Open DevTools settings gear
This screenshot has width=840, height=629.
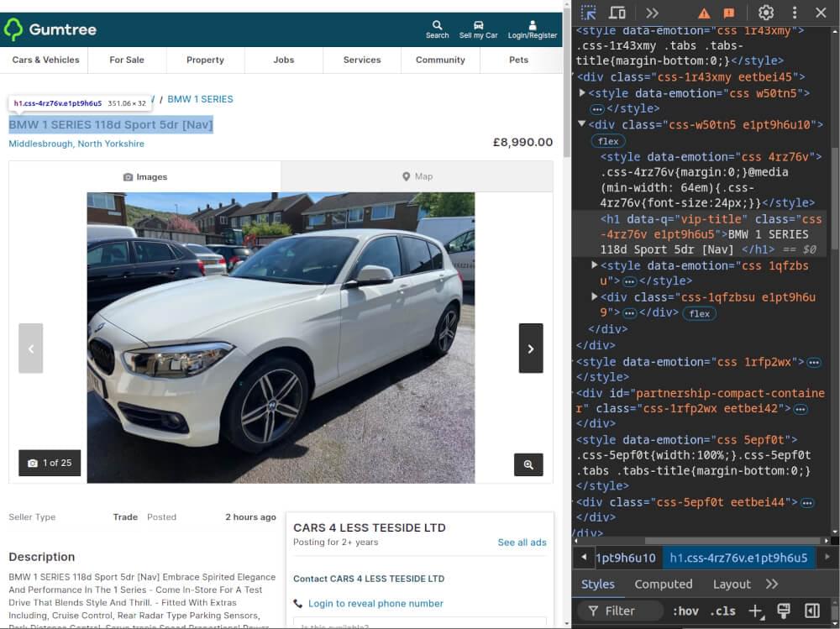[765, 13]
